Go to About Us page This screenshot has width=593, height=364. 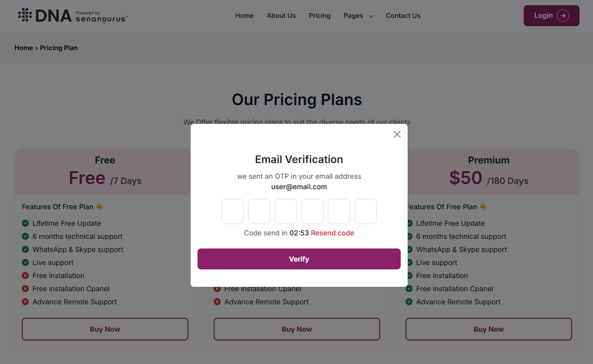[x=281, y=16]
